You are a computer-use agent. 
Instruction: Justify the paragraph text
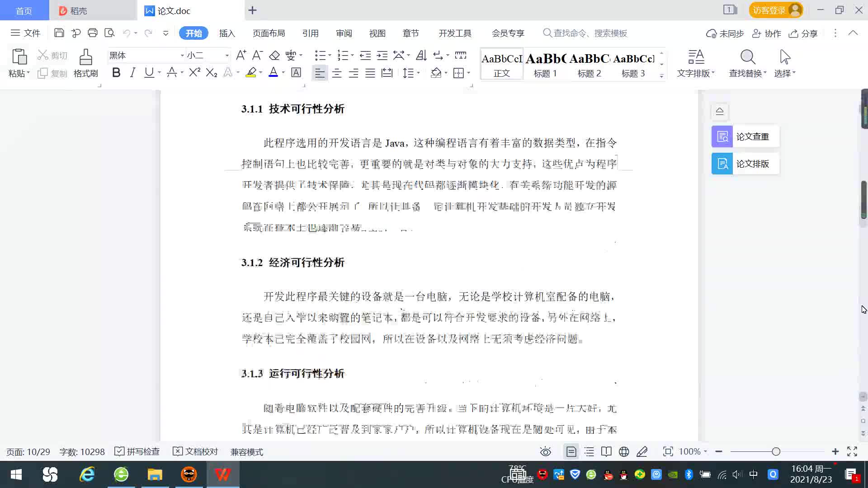coord(370,73)
